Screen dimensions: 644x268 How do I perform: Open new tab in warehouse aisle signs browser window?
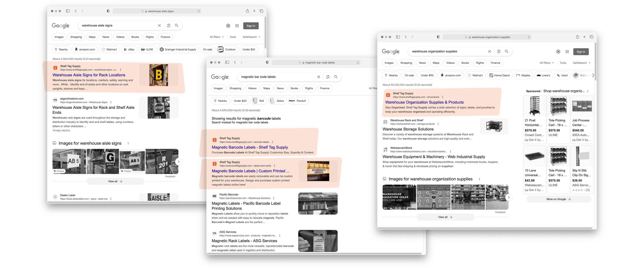tap(254, 11)
